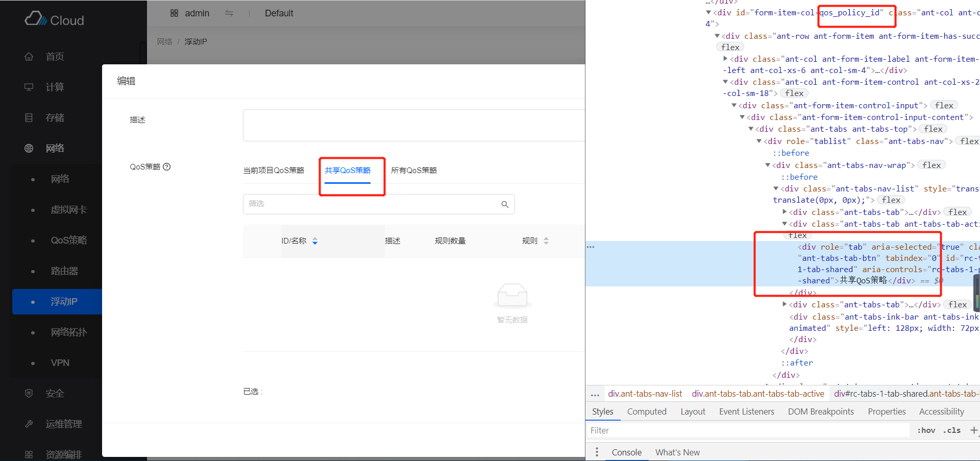Click the search magnifier icon in filter box
980x461 pixels.
pos(505,204)
